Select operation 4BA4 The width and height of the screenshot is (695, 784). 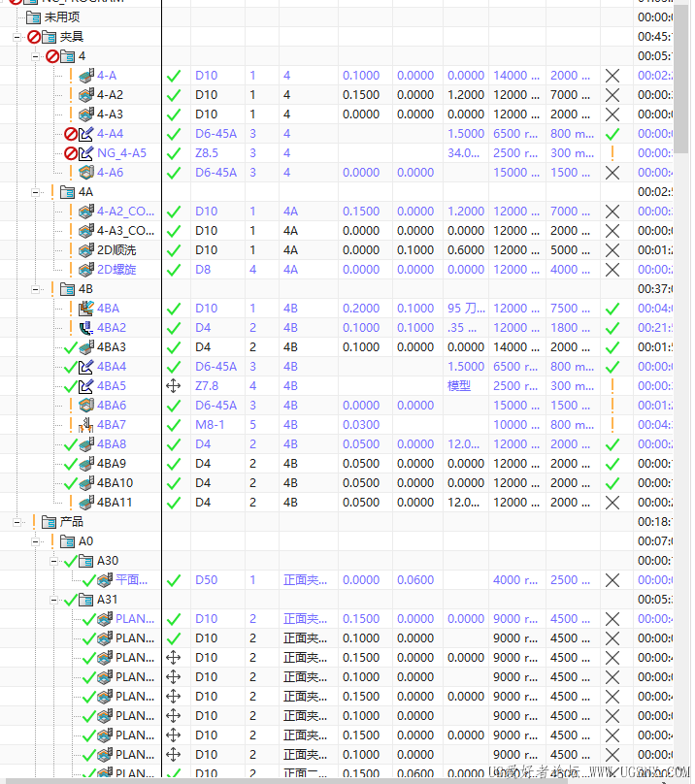(x=112, y=367)
